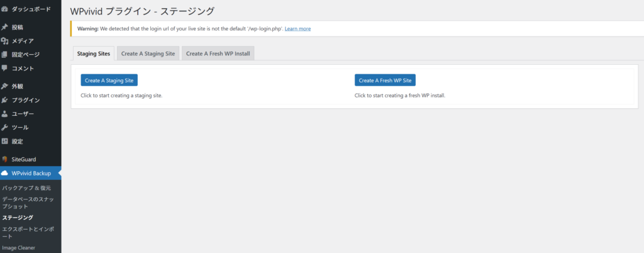Screen dimensions: 644x253
Task: Click the WPvivid Backup cloud icon
Action: point(5,173)
